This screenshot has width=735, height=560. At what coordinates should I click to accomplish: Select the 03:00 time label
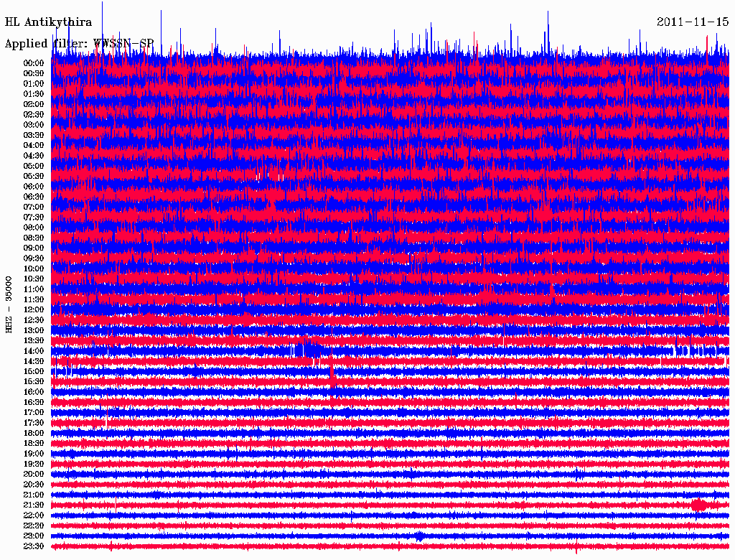coord(34,125)
